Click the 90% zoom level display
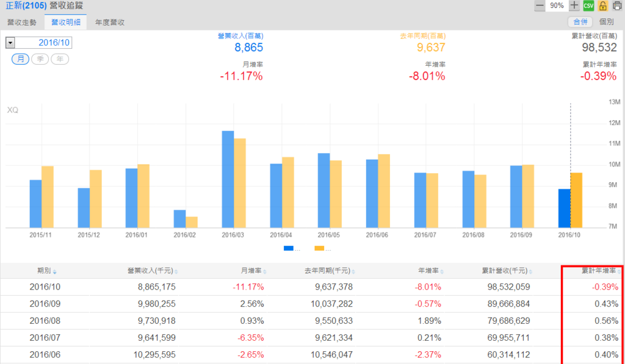This screenshot has width=625, height=364. pos(557,5)
